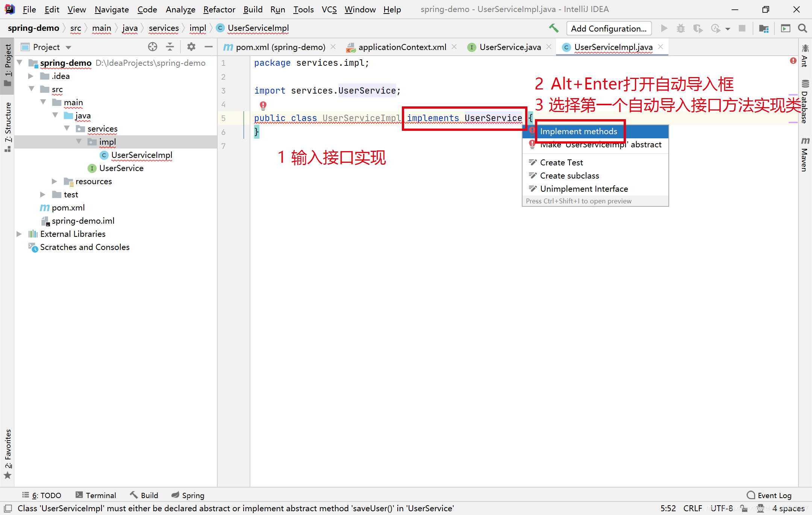Expand the resources folder
Viewport: 812px width, 515px height.
pos(55,182)
